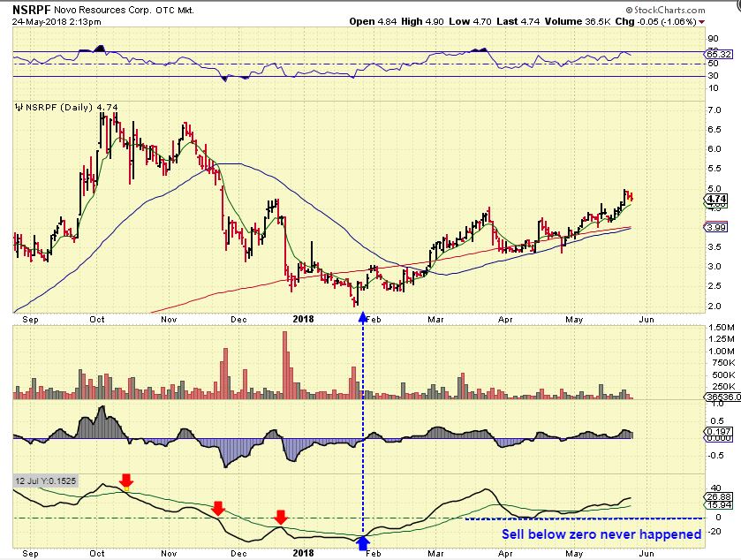Click the May label on the bottom date axis
Viewport: 741px width, 560px height.
pyautogui.click(x=574, y=554)
